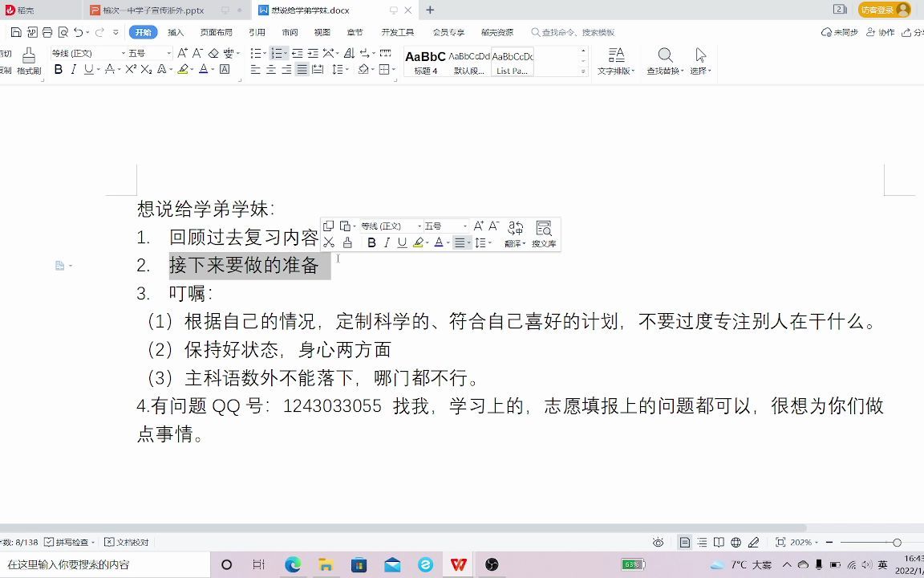Image resolution: width=924 pixels, height=578 pixels.
Task: Adjust the zoom slider at bottom right
Action: point(897,542)
